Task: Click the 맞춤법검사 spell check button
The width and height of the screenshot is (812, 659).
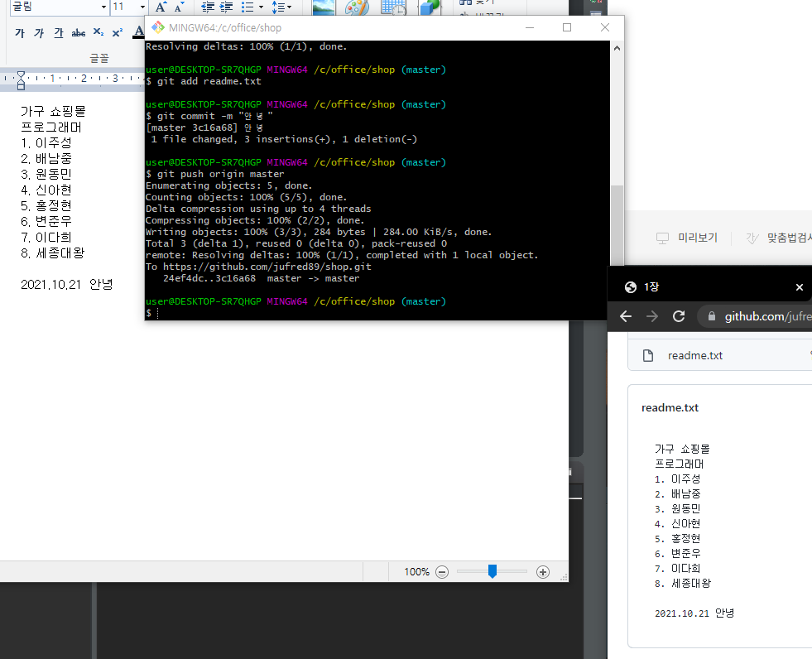Action: 779,238
